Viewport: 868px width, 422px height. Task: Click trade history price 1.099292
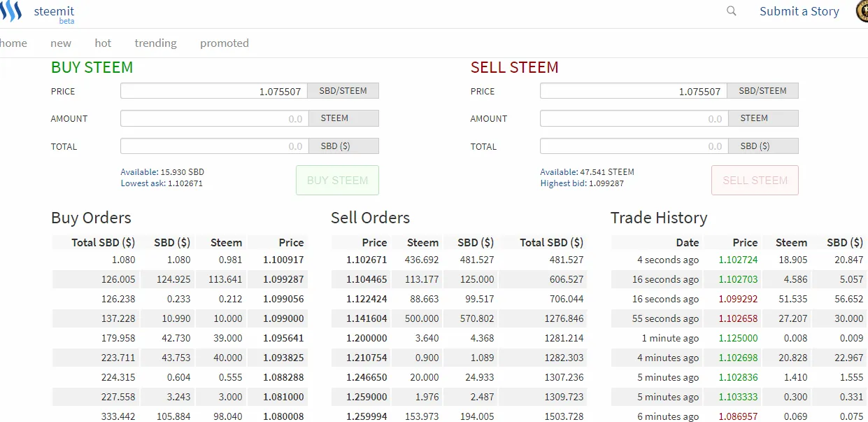(x=739, y=299)
